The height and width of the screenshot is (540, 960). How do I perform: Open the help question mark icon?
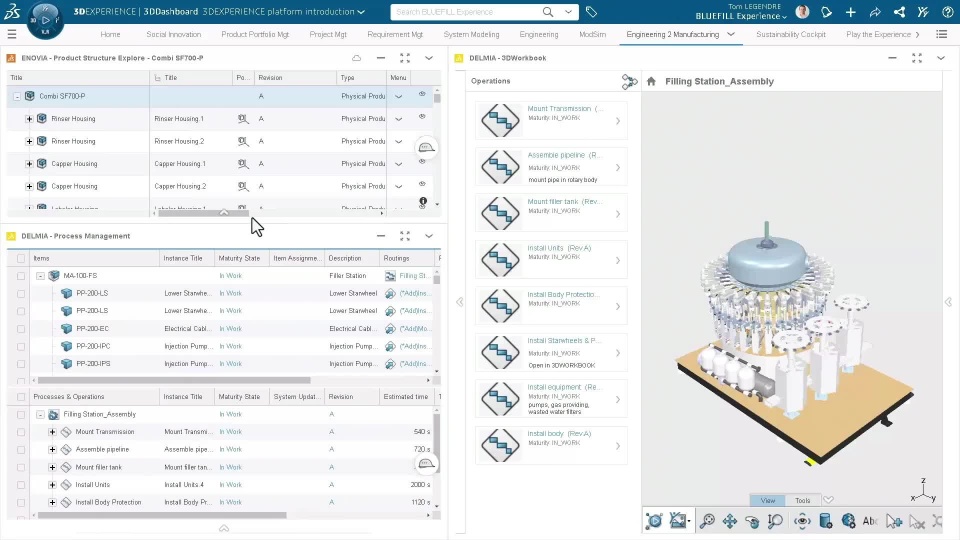point(948,12)
